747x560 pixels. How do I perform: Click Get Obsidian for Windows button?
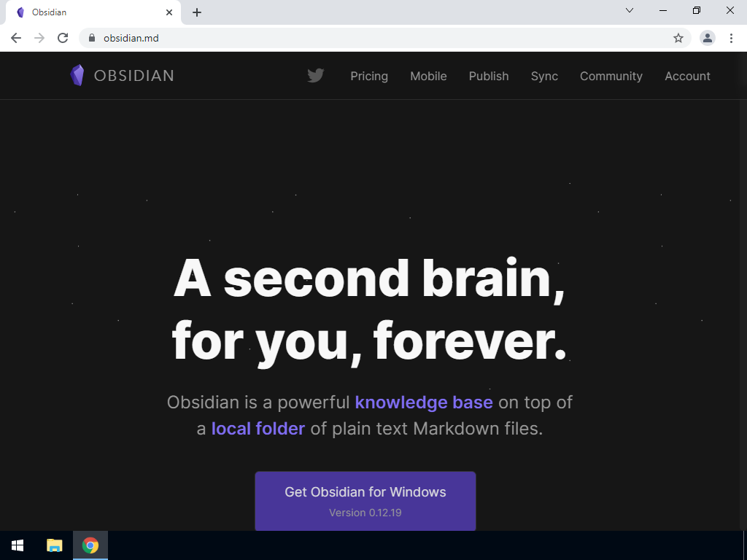pos(365,501)
